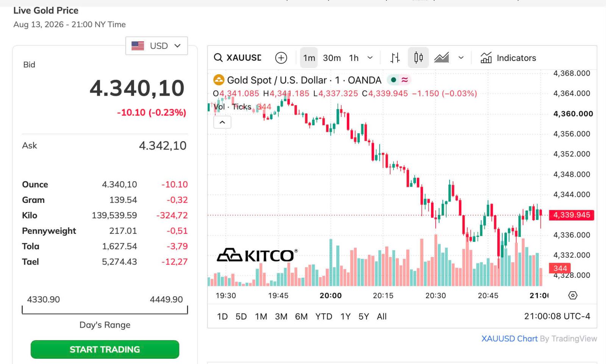Image resolution: width=606 pixels, height=364 pixels.
Task: Add a symbol to compare with the plus icon
Action: pos(281,58)
